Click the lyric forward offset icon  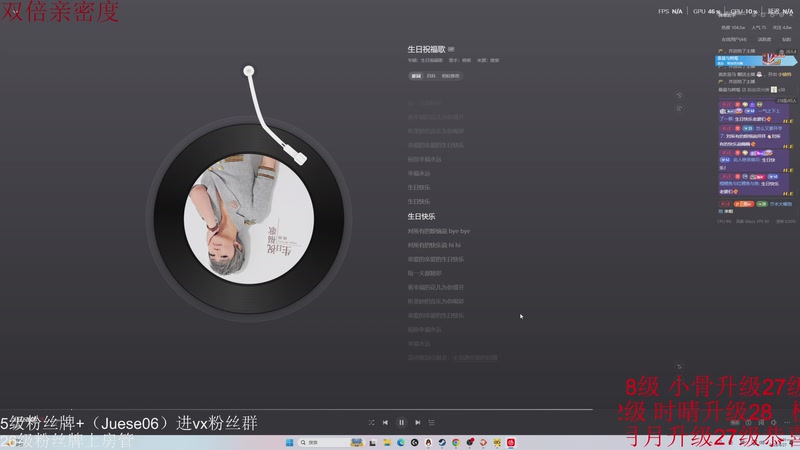click(679, 109)
